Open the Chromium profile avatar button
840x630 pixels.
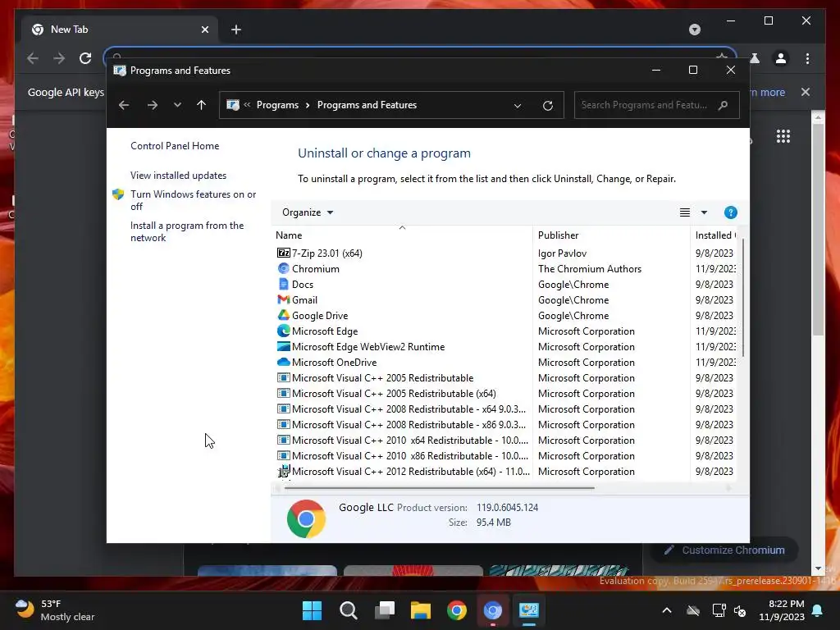pos(781,58)
